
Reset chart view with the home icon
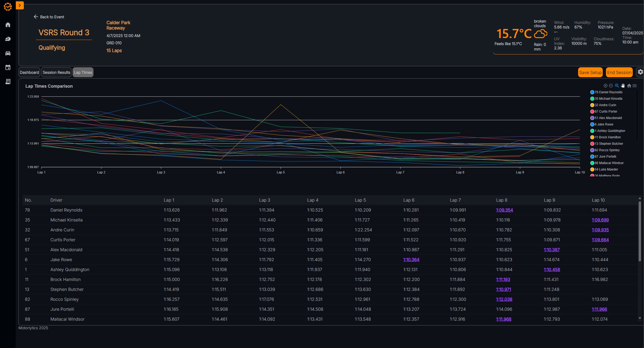[629, 86]
